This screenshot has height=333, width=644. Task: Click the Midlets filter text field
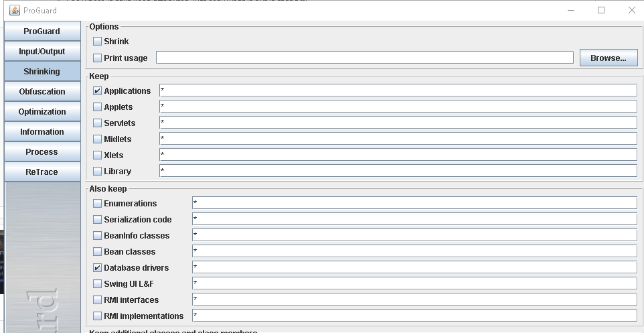[398, 139]
